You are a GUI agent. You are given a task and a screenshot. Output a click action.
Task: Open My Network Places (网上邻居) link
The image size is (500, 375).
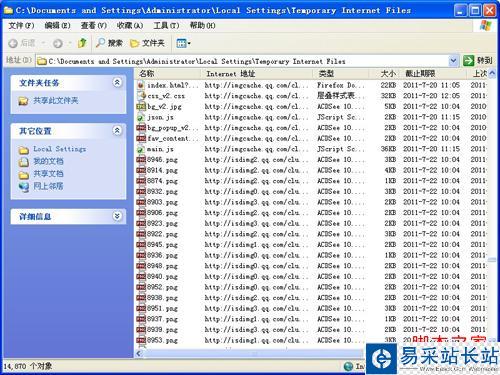pyautogui.click(x=48, y=186)
